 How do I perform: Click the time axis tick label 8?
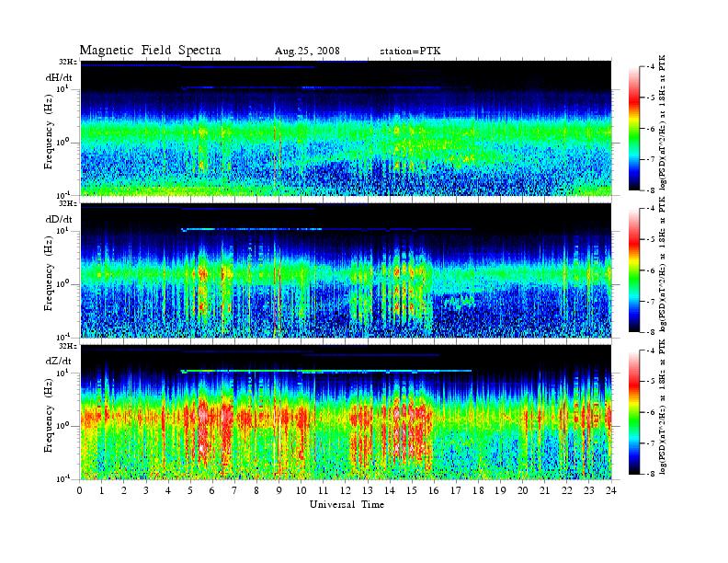point(256,490)
